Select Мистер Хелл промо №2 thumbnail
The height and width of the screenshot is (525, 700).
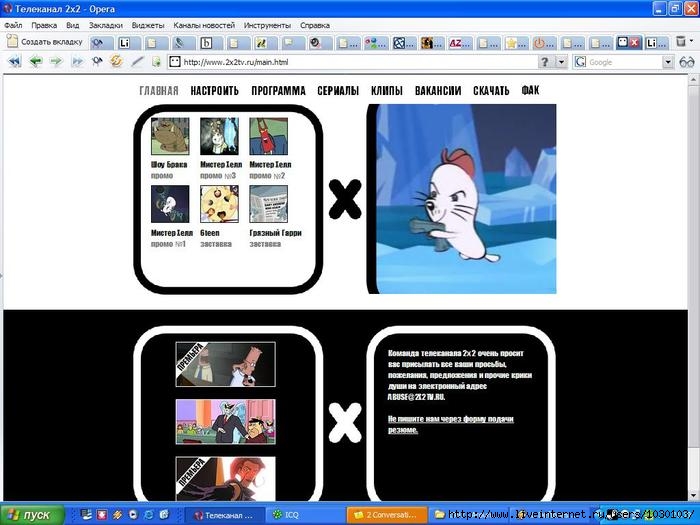268,136
